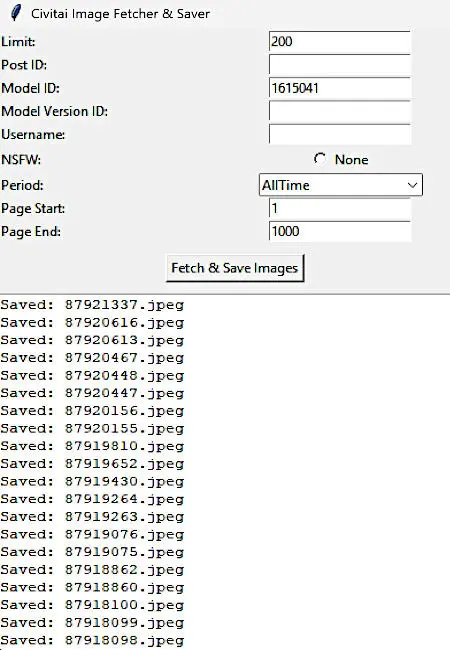
Task: Open the Period AllTime dropdown
Action: [x=341, y=185]
